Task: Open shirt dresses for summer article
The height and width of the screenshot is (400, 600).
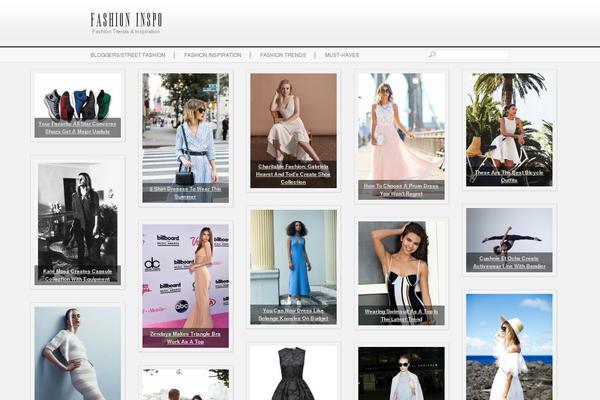Action: click(186, 193)
